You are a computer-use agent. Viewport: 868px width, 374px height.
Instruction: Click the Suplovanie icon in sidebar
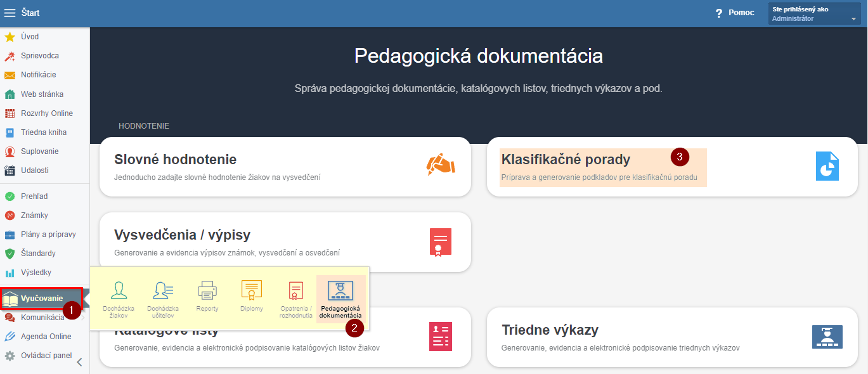10,152
